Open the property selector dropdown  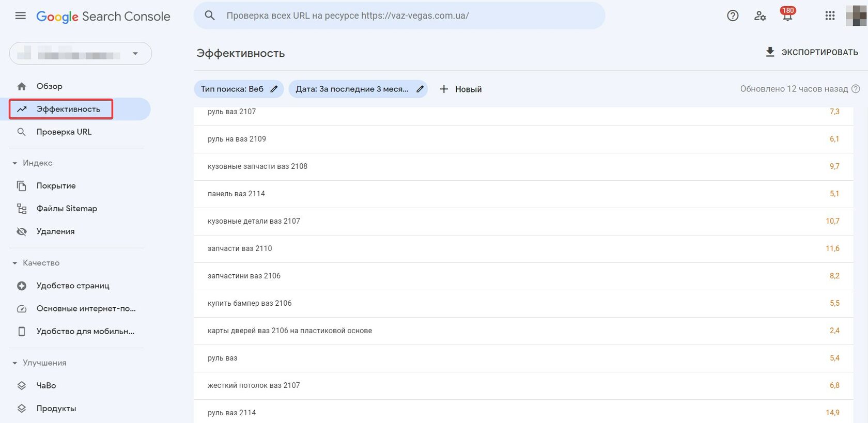81,53
